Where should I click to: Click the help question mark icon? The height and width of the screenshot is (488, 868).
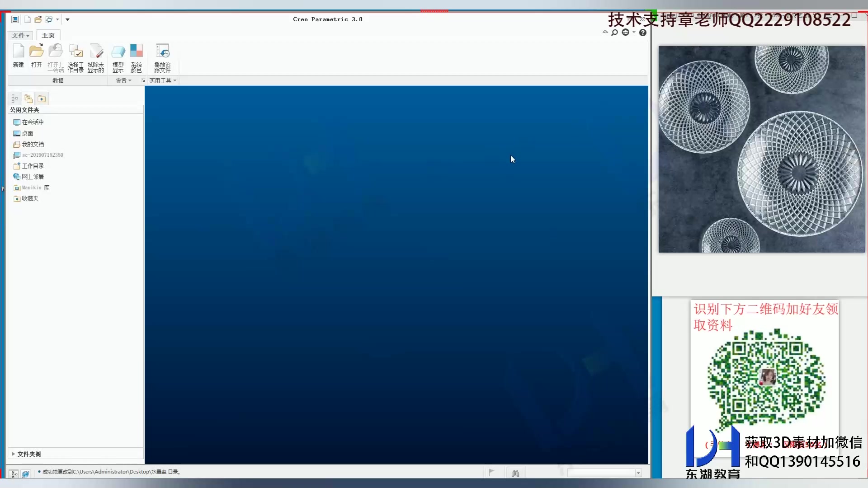click(643, 33)
